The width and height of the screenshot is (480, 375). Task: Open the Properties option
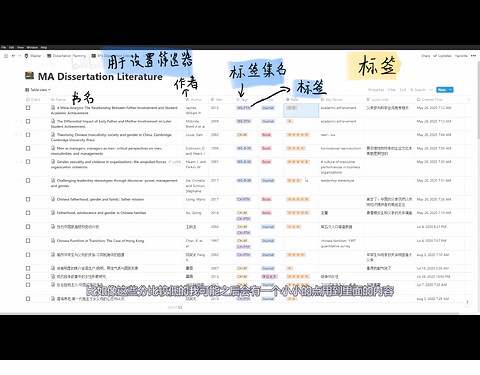click(x=376, y=90)
